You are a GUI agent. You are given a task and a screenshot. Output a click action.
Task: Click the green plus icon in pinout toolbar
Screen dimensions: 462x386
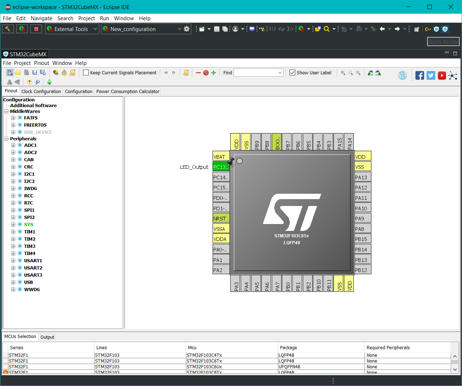click(x=214, y=73)
